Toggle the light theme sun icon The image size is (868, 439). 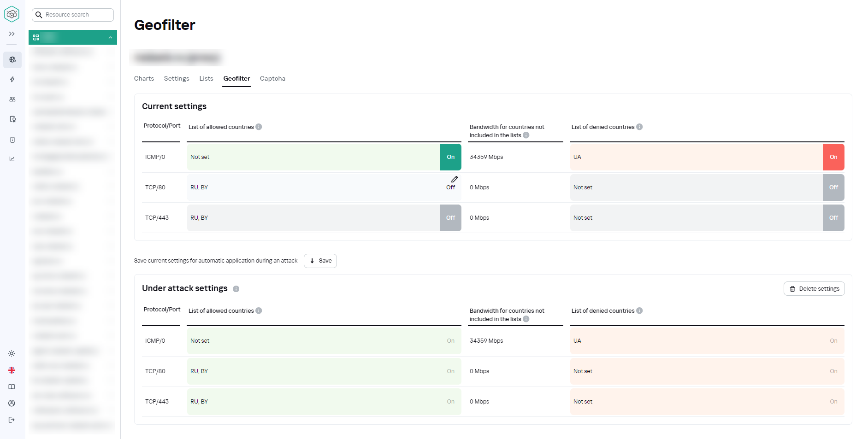(12, 353)
